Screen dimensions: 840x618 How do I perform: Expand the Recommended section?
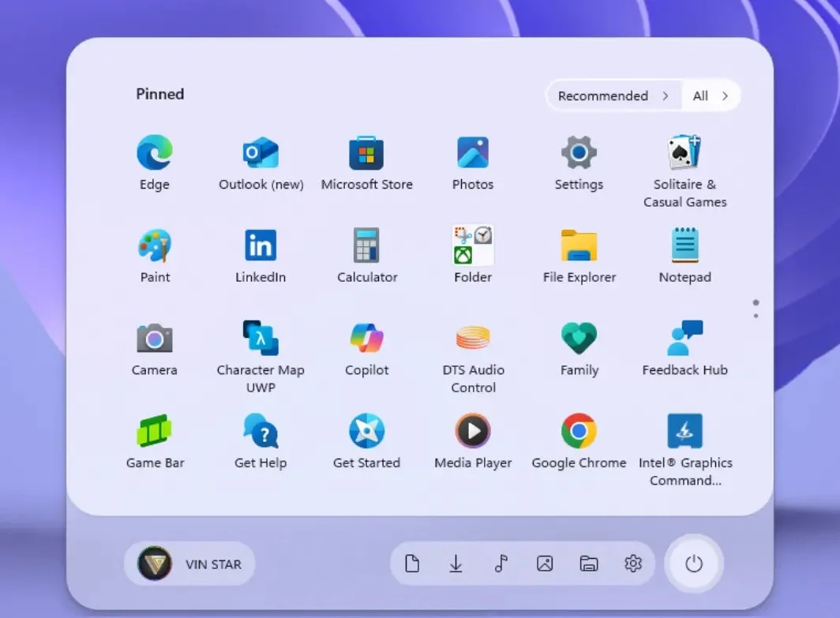(x=613, y=96)
